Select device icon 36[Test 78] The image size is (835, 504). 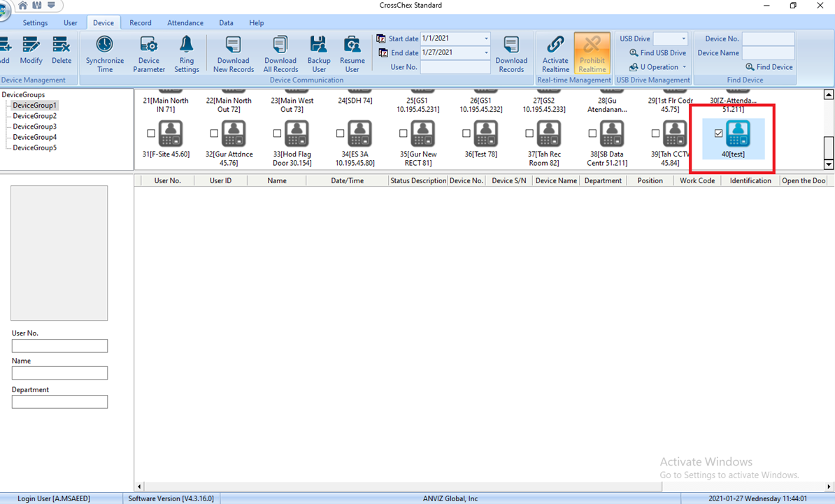click(x=485, y=134)
